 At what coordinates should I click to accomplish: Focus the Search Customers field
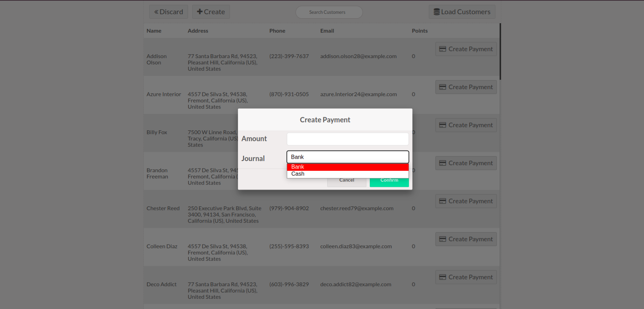click(329, 12)
